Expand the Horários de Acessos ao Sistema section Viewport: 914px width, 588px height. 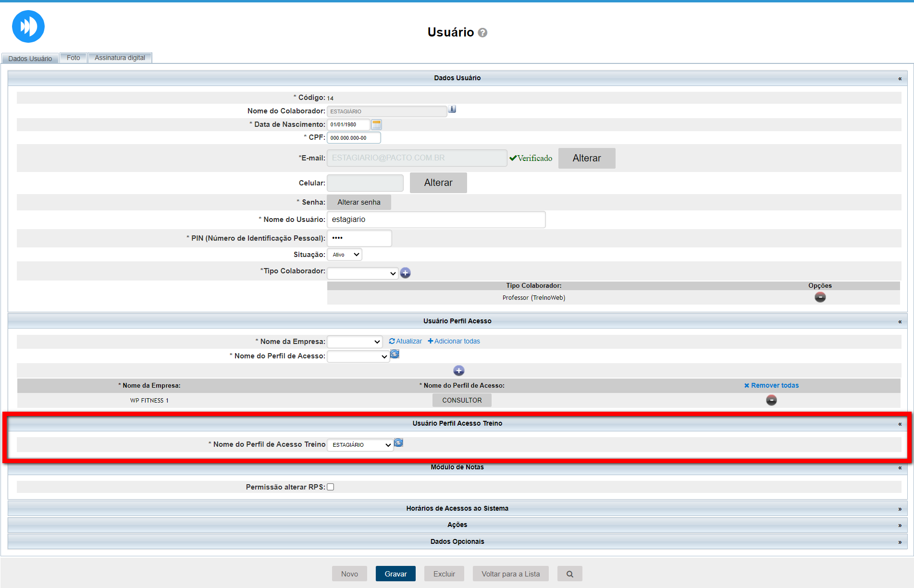tap(457, 508)
